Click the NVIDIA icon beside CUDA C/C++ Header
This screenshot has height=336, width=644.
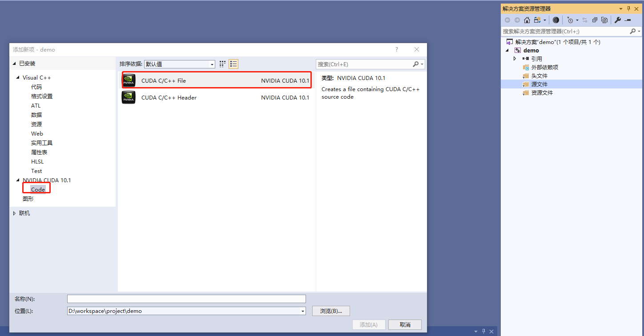129,97
